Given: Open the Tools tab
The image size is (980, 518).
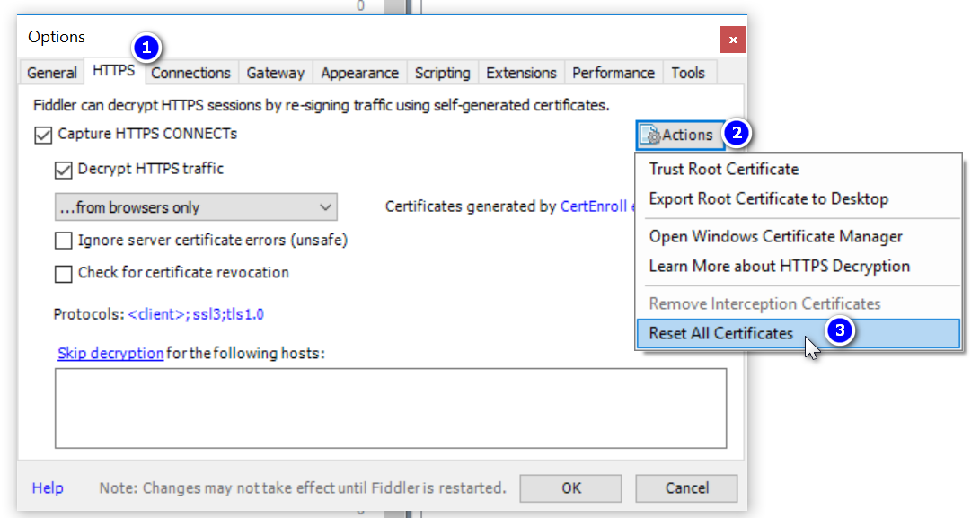Looking at the screenshot, I should click(x=688, y=72).
